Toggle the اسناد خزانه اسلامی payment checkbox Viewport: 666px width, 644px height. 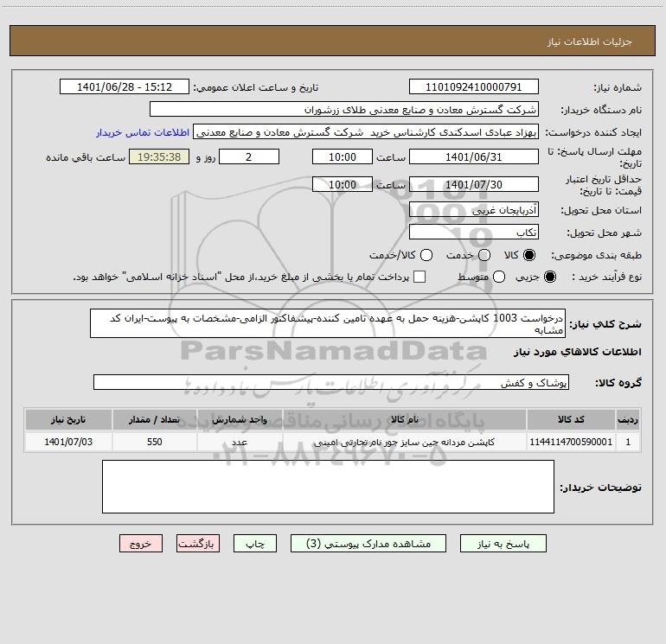[x=419, y=277]
